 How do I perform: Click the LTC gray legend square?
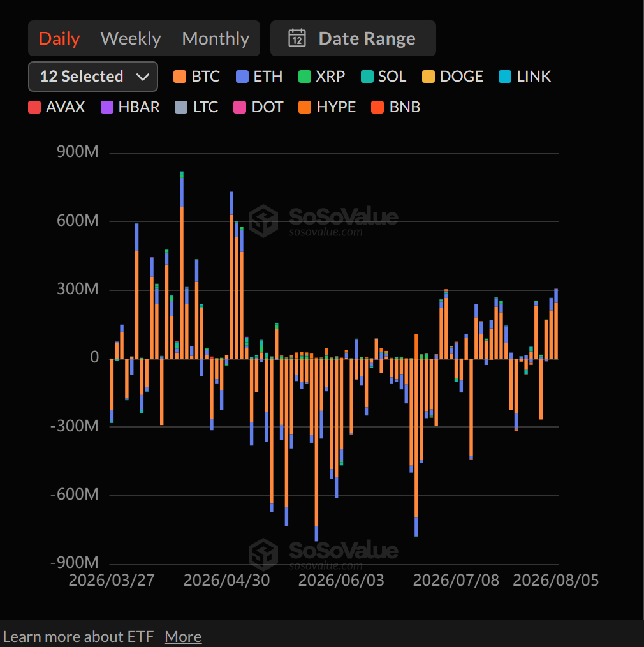tap(181, 107)
